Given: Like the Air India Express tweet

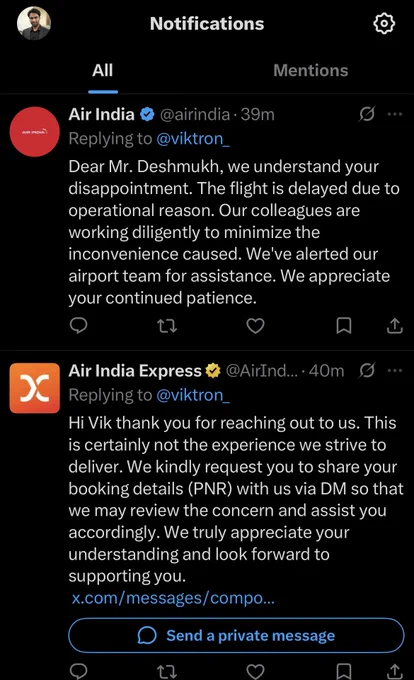Looking at the screenshot, I should click(255, 671).
